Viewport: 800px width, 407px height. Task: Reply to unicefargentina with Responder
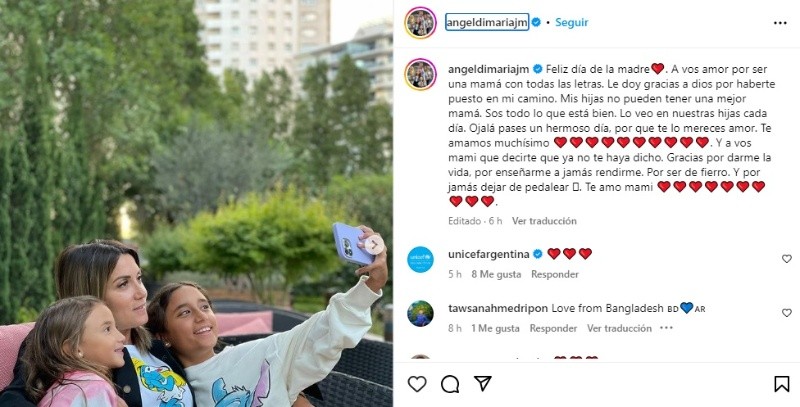point(555,274)
